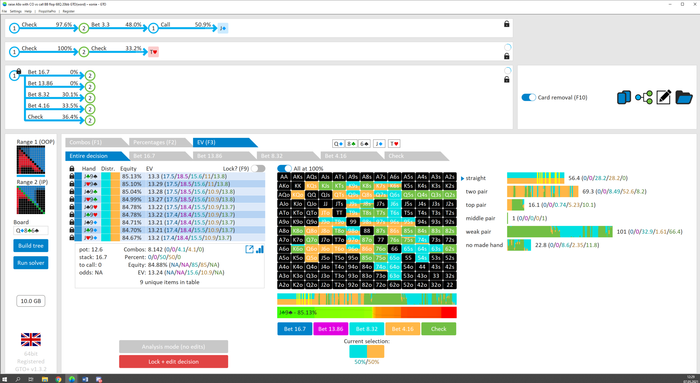Select the 22 cell in hand matrix

point(450,285)
